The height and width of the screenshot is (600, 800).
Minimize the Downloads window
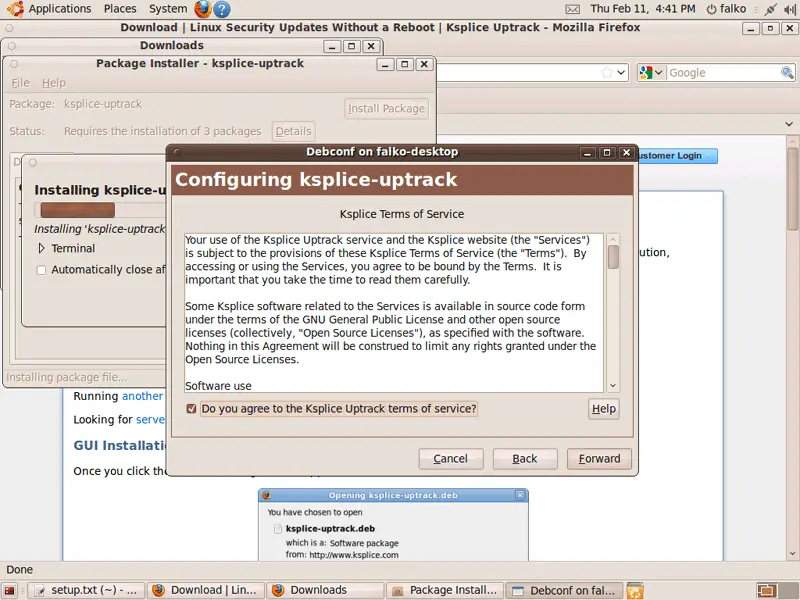coord(332,46)
